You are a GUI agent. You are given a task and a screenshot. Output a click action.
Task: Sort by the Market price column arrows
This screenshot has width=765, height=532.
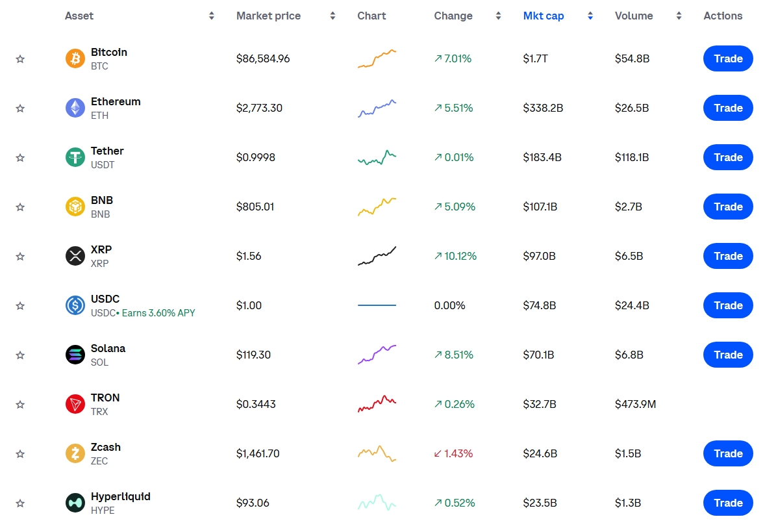pyautogui.click(x=332, y=16)
